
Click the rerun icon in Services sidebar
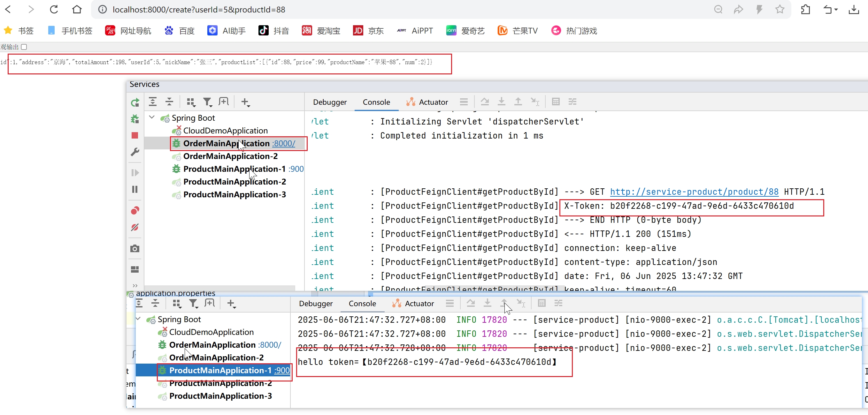point(135,102)
